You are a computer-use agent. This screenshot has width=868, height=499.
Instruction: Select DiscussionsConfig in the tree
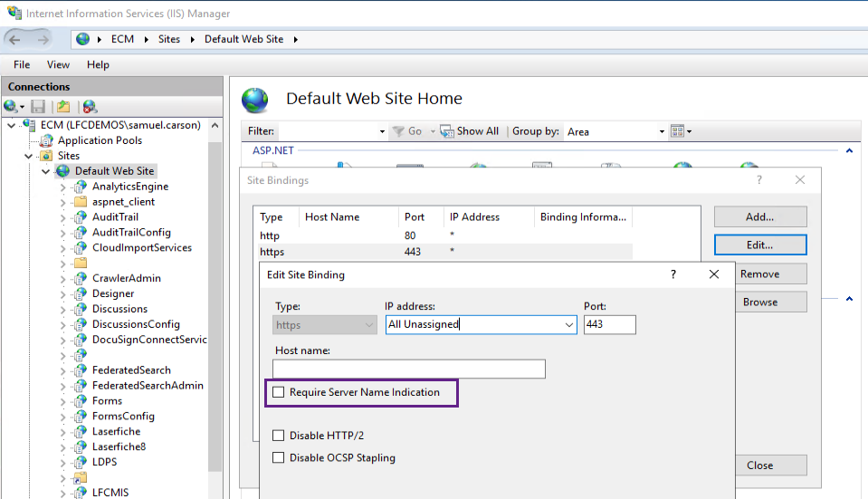point(136,324)
